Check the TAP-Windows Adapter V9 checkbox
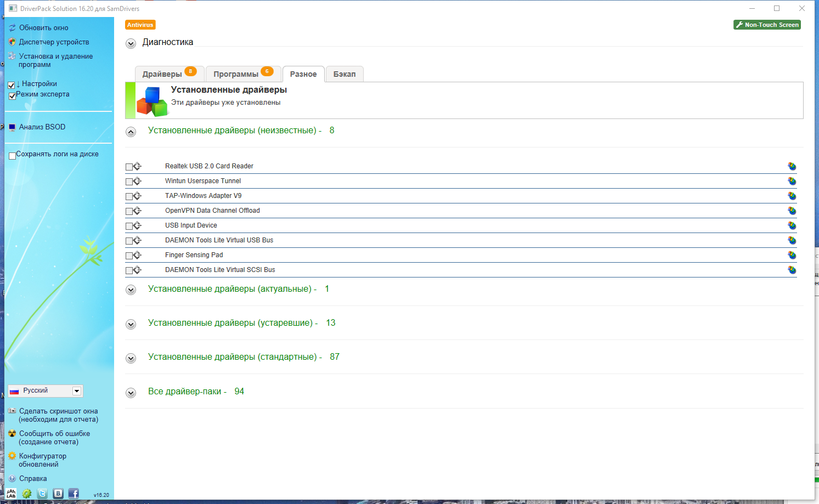 pyautogui.click(x=129, y=196)
